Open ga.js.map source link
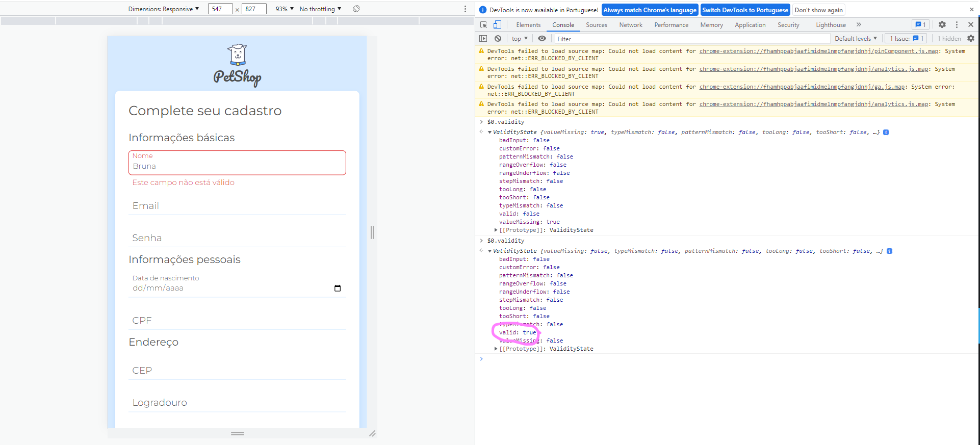Image resolution: width=980 pixels, height=445 pixels. click(x=802, y=87)
